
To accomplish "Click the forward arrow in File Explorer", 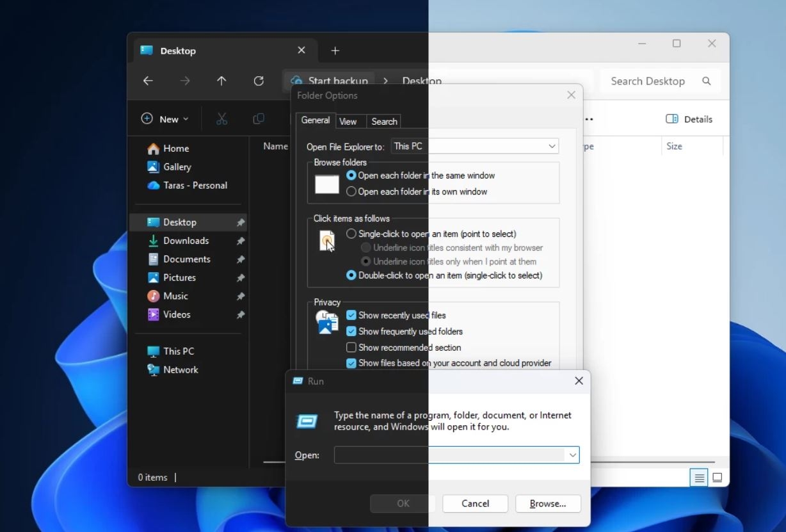I will (x=185, y=81).
